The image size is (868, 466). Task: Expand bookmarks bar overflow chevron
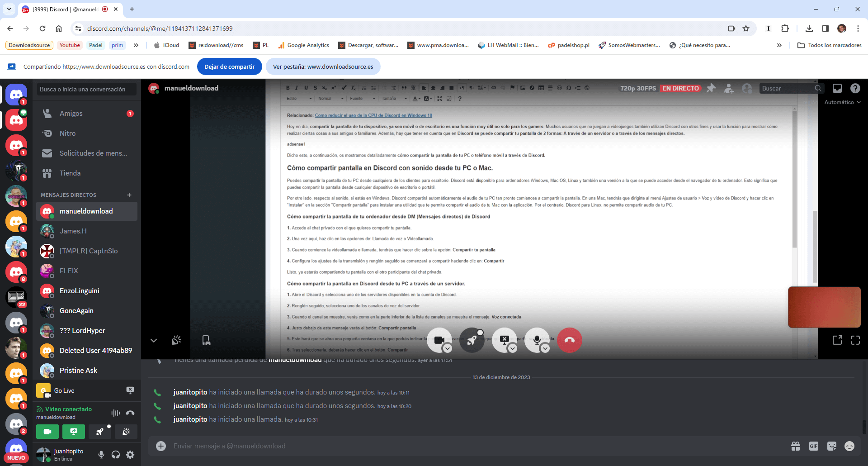point(779,45)
